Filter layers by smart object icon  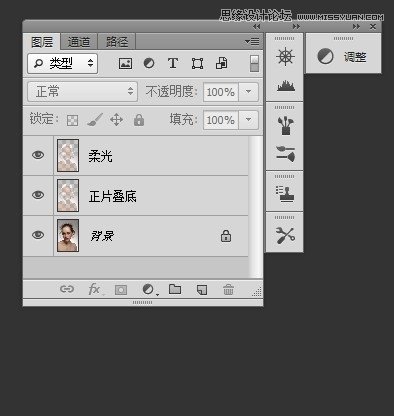point(222,63)
